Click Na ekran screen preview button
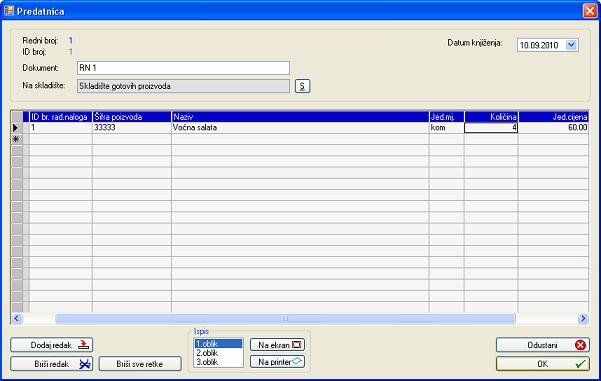The image size is (601, 381). click(278, 345)
